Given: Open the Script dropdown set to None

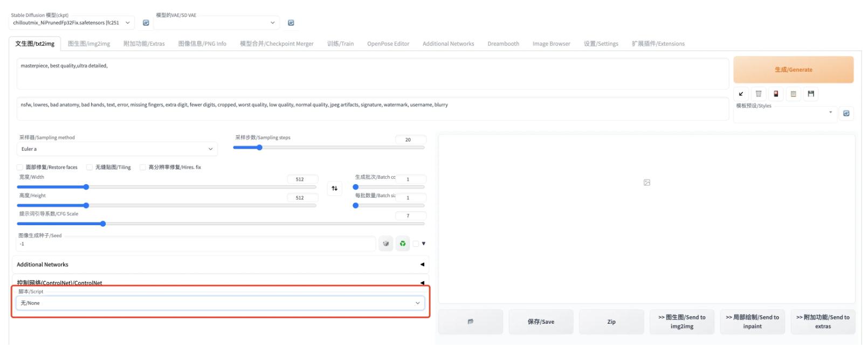Looking at the screenshot, I should tap(220, 303).
